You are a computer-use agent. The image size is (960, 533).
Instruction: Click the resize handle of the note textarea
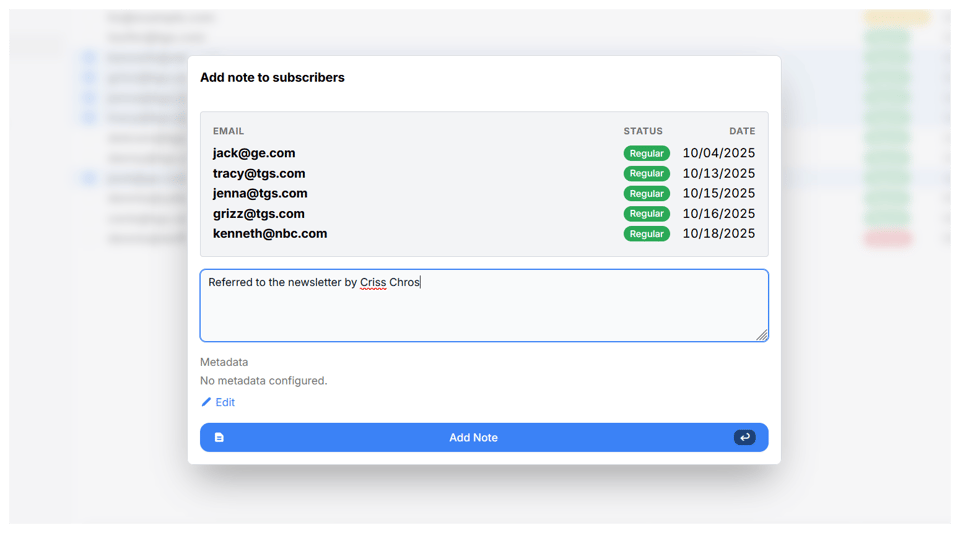pos(762,336)
